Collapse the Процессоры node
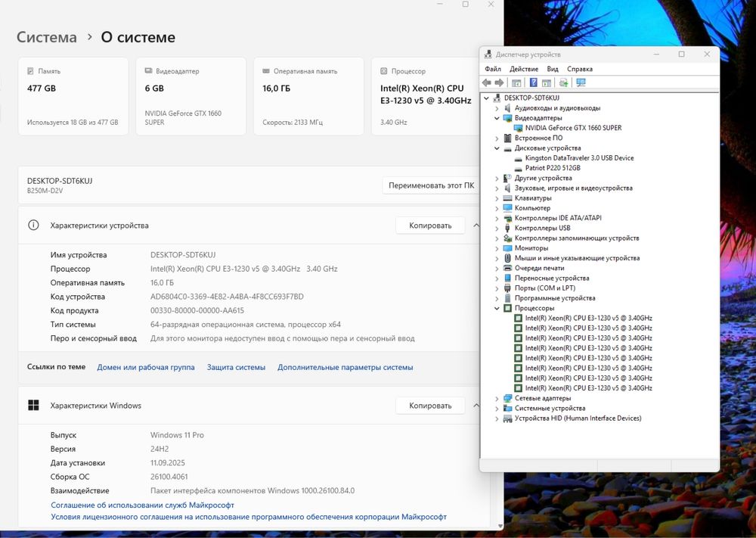This screenshot has width=756, height=538. (x=497, y=308)
